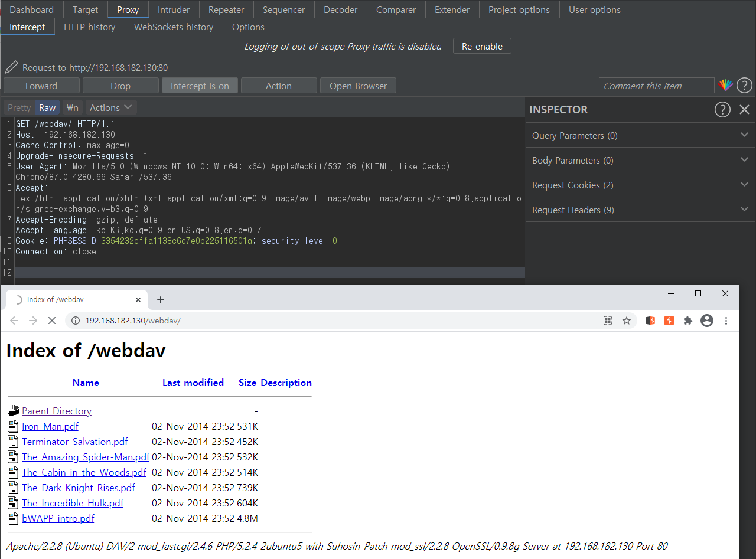Toggle the \n non-printable characters button
This screenshot has height=559, width=756.
pos(72,107)
